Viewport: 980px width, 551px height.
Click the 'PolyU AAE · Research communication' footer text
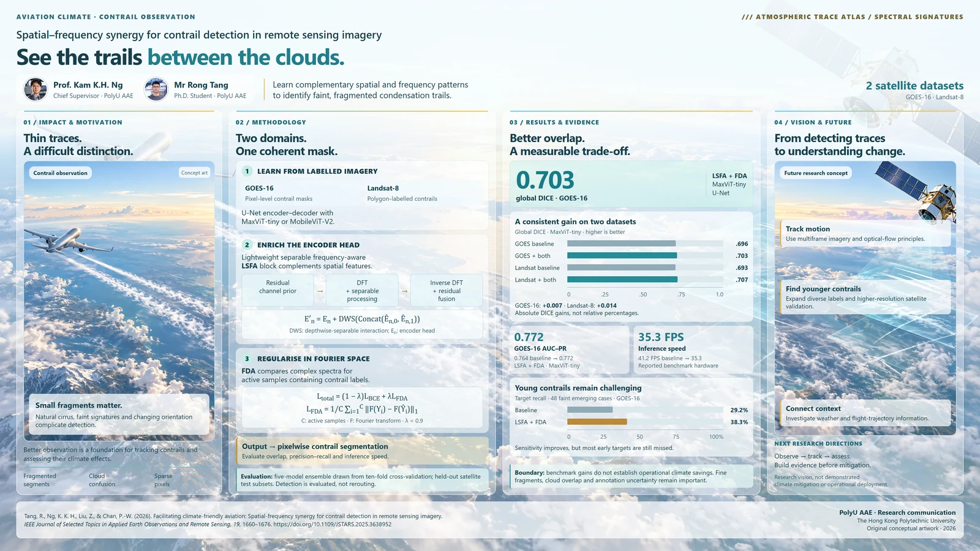(897, 512)
